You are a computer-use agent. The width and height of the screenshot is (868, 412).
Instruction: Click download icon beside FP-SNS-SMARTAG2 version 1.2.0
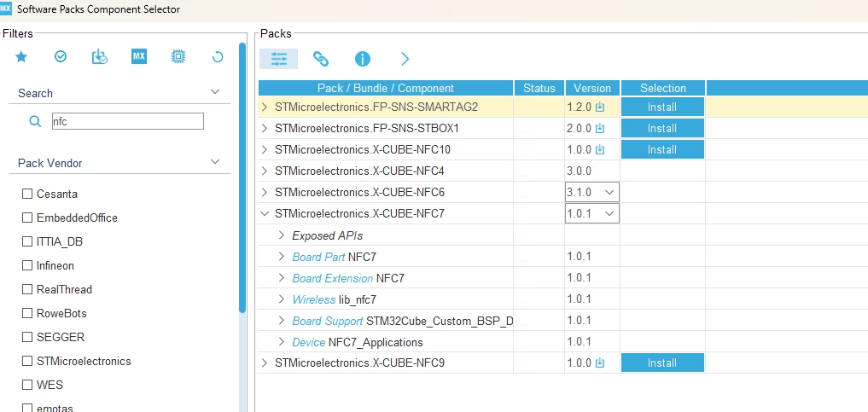tap(599, 107)
